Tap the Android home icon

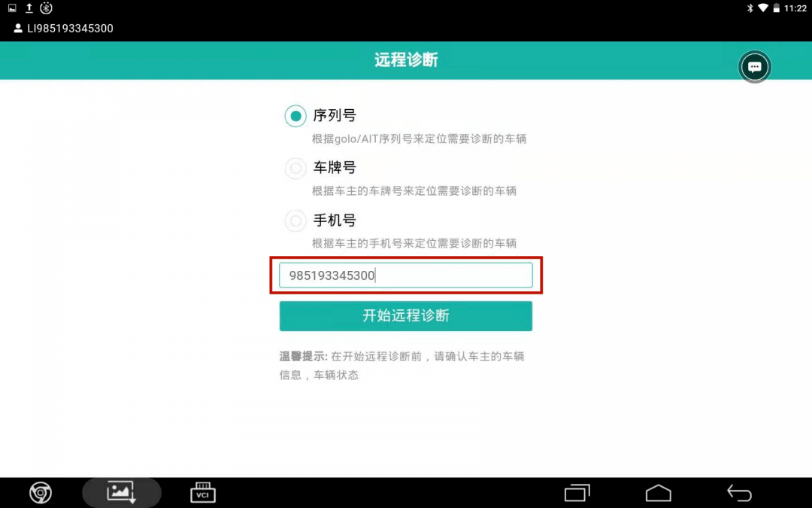[658, 493]
